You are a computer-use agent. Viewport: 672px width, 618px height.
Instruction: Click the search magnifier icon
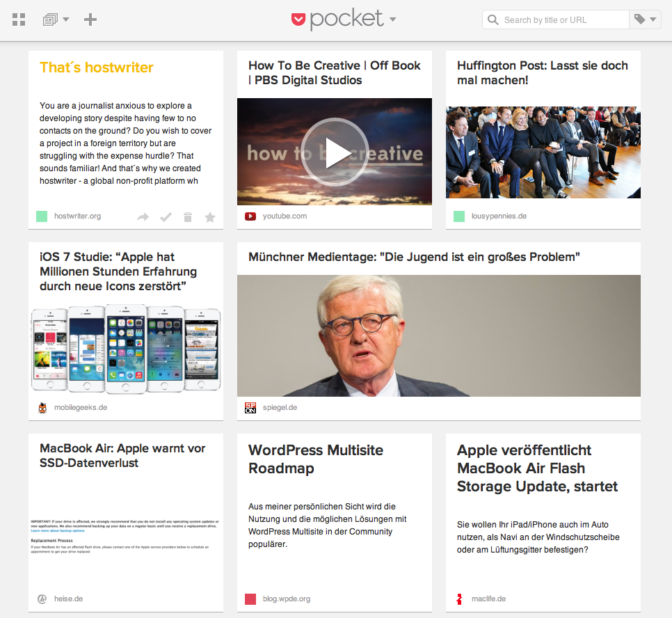493,19
